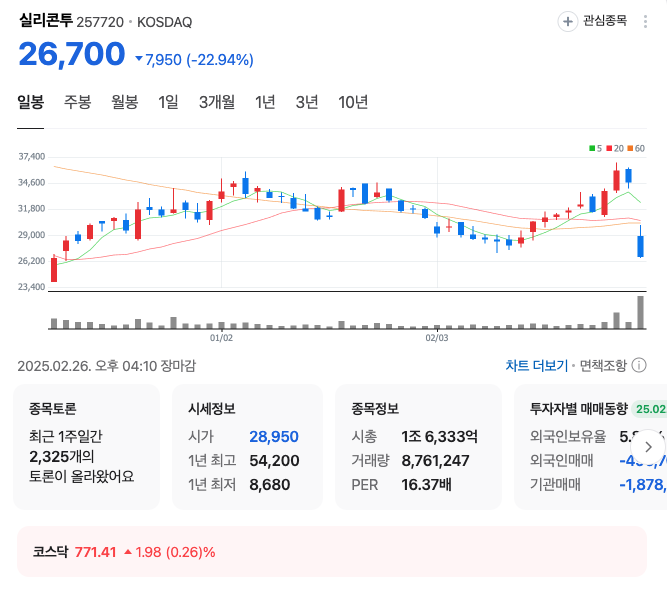
Task: Click the PER value 16.37배
Action: (x=426, y=485)
